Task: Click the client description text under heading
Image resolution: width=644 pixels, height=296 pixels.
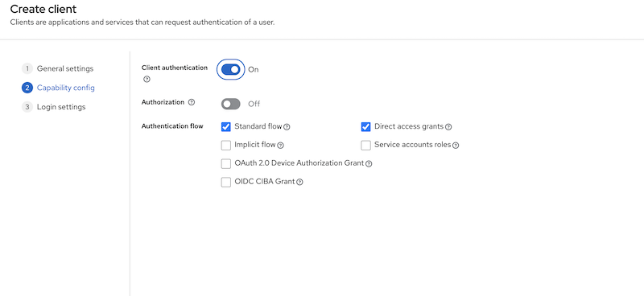Action: coord(142,23)
